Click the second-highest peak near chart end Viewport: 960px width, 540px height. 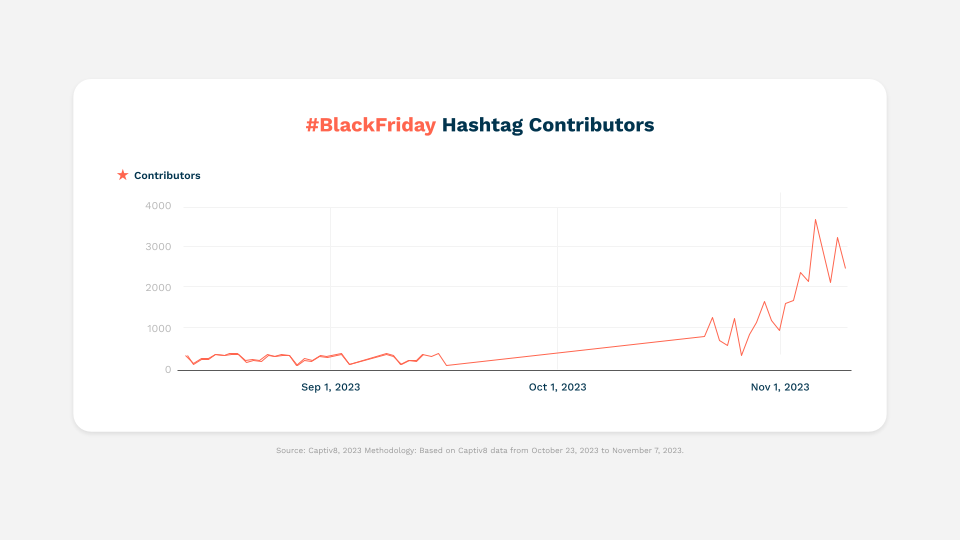[x=838, y=238]
